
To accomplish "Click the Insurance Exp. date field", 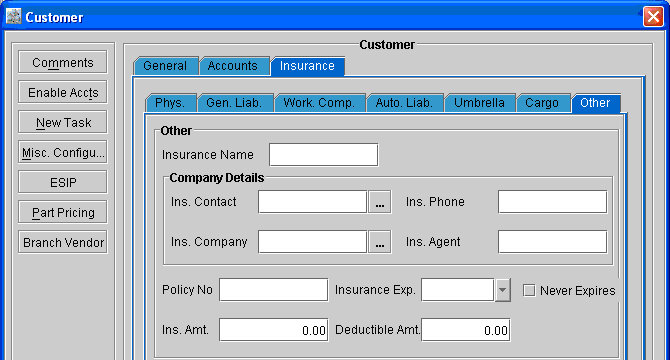I will tap(458, 290).
